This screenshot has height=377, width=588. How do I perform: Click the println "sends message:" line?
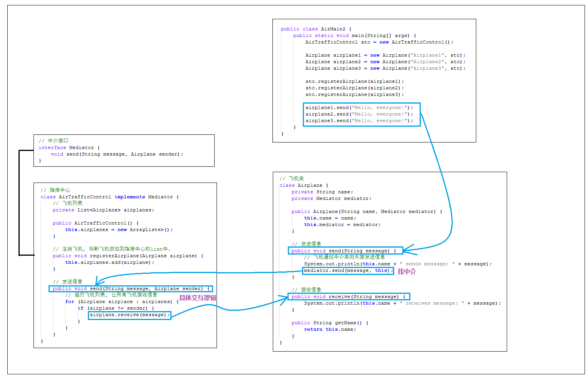pos(398,264)
